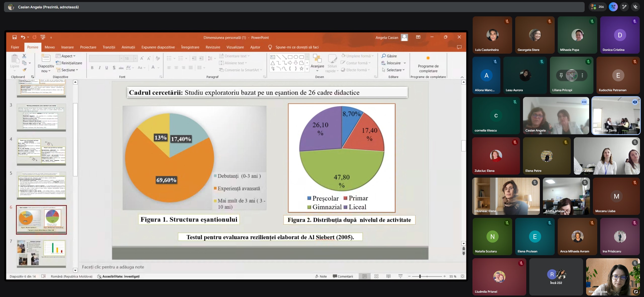The height and width of the screenshot is (297, 644).
Task: Click the slide sorter view icon
Action: click(376, 276)
